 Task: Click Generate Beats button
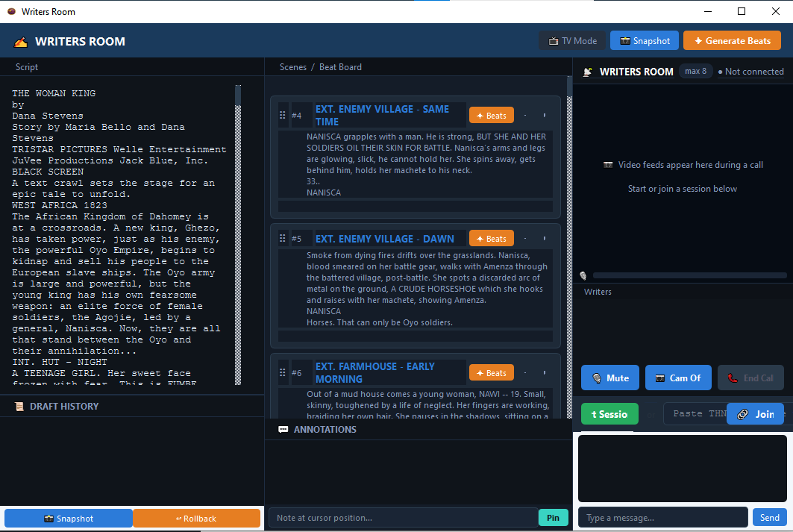(732, 40)
